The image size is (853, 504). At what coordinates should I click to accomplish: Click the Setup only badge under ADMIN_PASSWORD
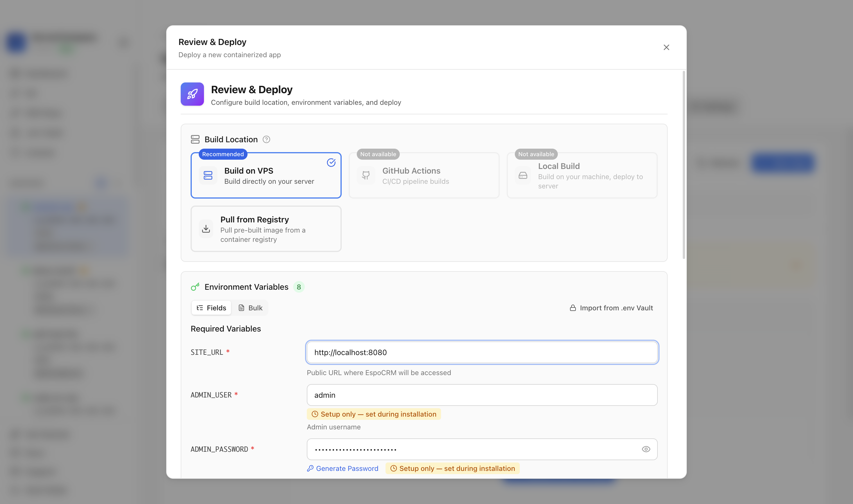(452, 468)
